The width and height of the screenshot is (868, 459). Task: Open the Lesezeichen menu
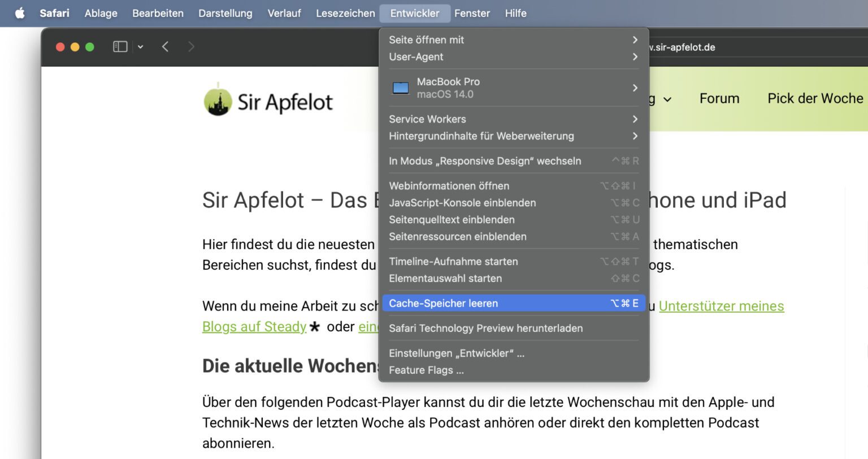click(x=345, y=13)
